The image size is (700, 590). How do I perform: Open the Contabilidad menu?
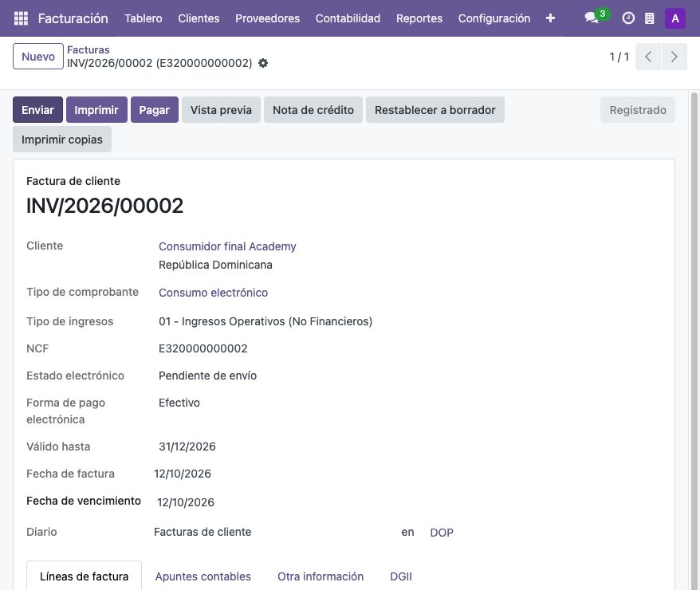[x=348, y=18]
